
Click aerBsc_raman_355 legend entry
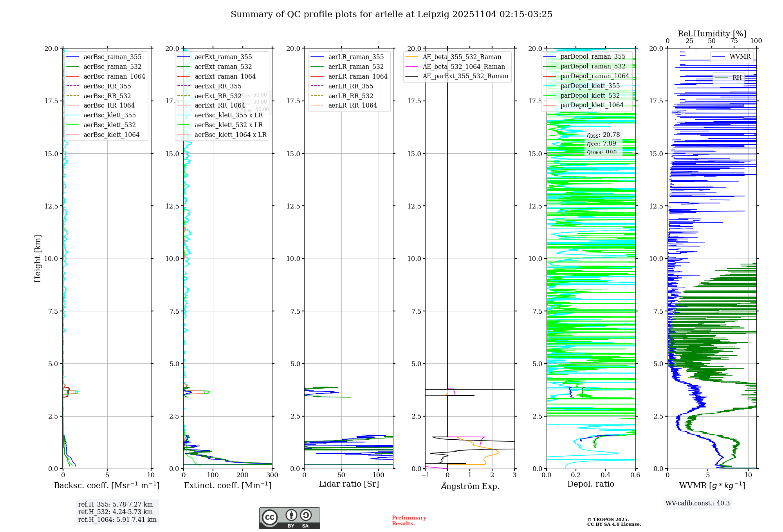(x=112, y=57)
